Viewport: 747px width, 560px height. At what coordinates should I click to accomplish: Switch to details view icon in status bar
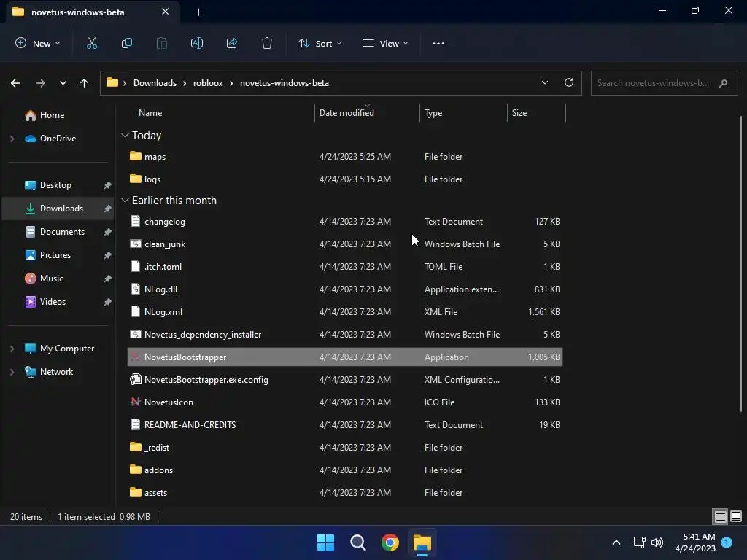[720, 516]
